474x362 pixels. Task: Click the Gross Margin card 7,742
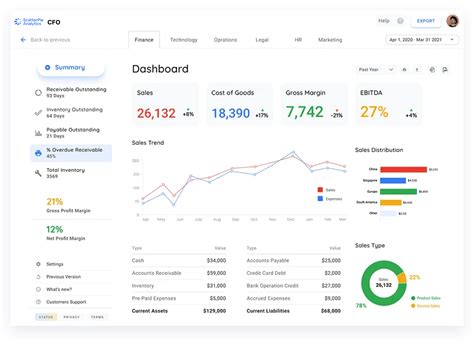(314, 104)
